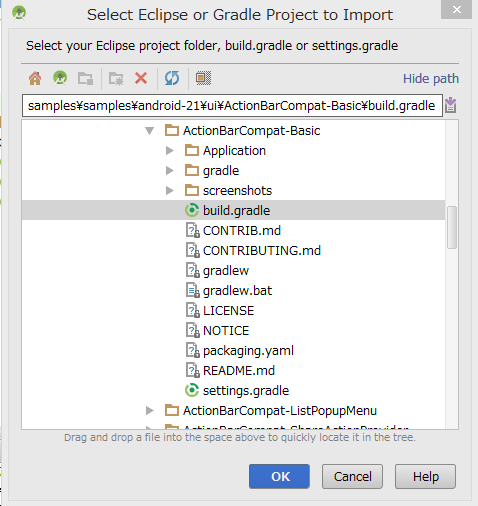This screenshot has height=506, width=478.
Task: Select the settings.gradle file
Action: 237,390
